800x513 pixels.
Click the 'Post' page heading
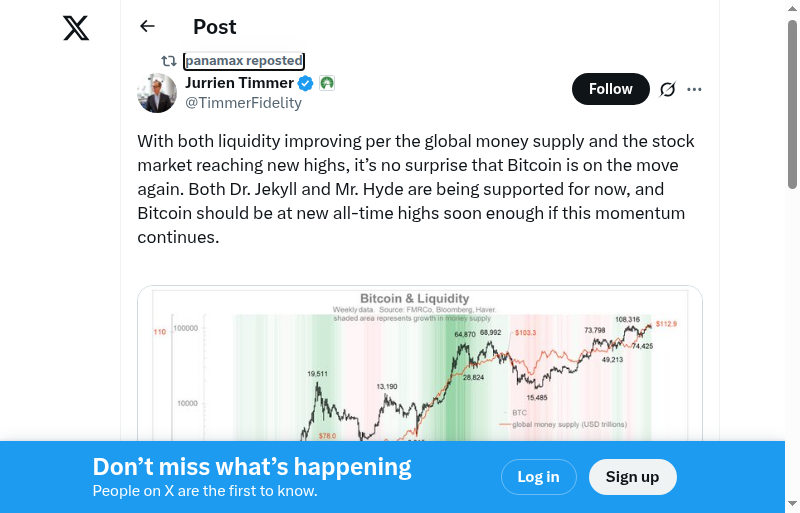[x=215, y=27]
